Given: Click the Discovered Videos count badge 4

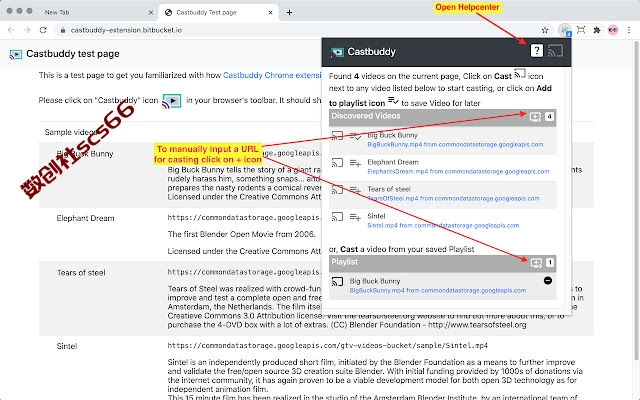Looking at the screenshot, I should point(549,117).
